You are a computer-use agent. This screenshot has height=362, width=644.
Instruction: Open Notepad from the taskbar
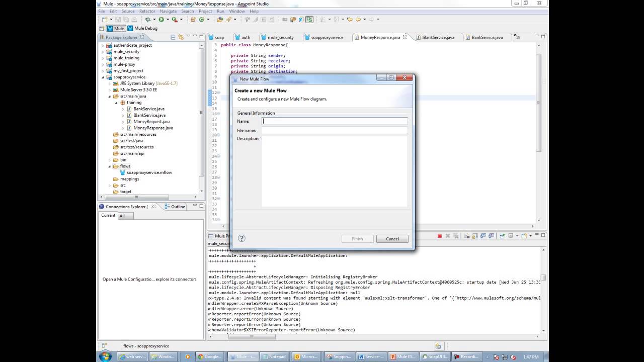tap(274, 356)
